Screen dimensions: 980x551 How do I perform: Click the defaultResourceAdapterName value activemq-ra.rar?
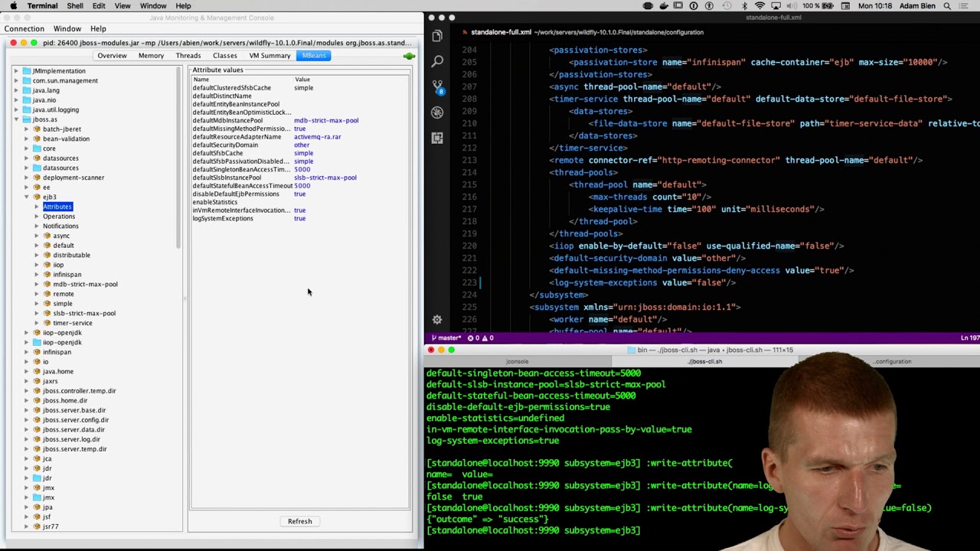click(318, 137)
